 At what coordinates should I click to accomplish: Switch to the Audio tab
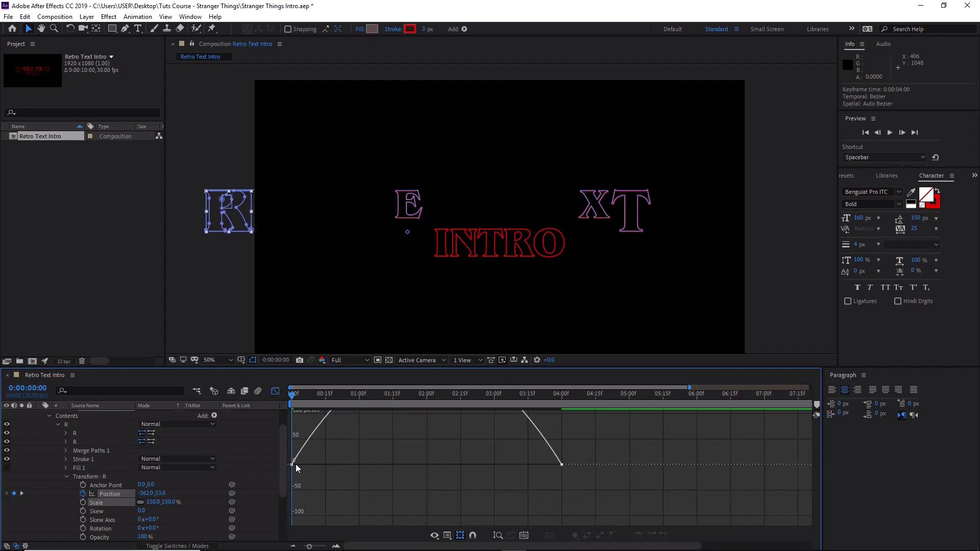tap(883, 44)
